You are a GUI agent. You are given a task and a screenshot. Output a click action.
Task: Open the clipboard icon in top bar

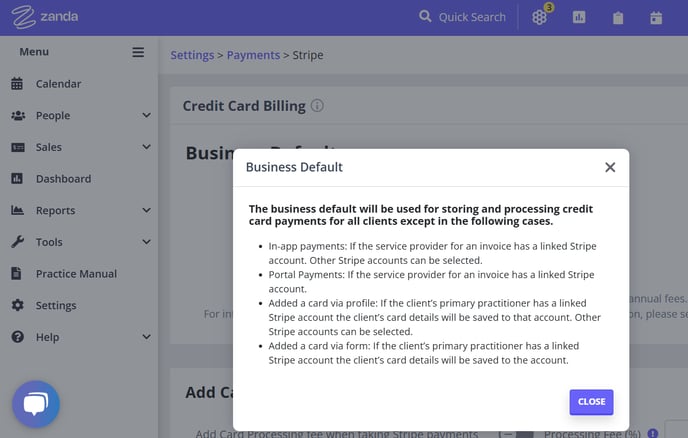pos(618,18)
